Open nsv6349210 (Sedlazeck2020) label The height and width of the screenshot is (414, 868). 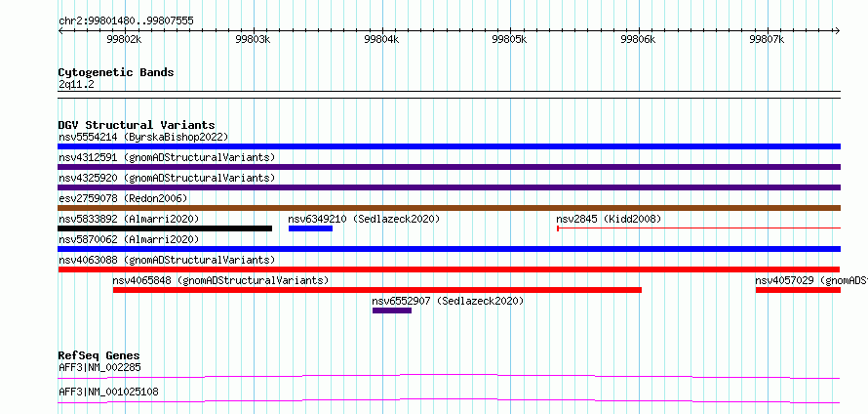click(364, 219)
